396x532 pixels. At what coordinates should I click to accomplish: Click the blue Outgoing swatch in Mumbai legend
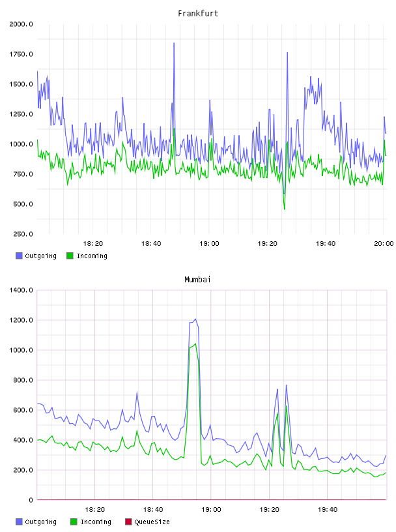19,522
